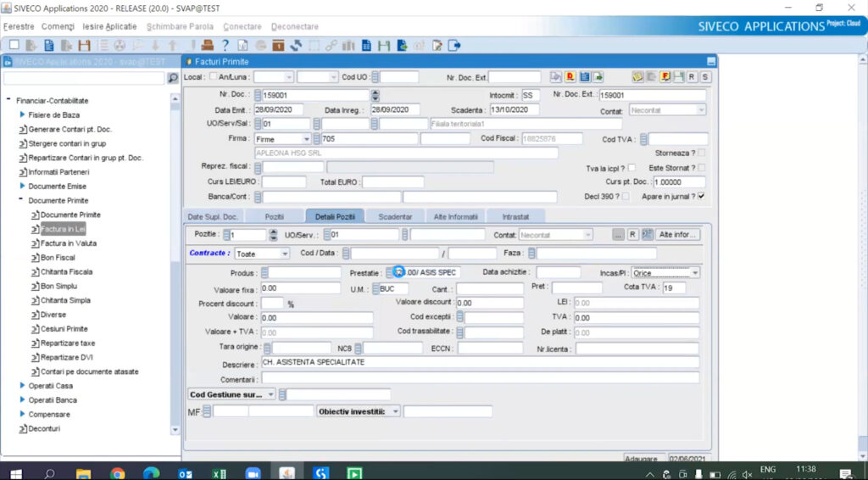Open help via the question mark icon
Image resolution: width=868 pixels, height=480 pixels.
[x=225, y=46]
